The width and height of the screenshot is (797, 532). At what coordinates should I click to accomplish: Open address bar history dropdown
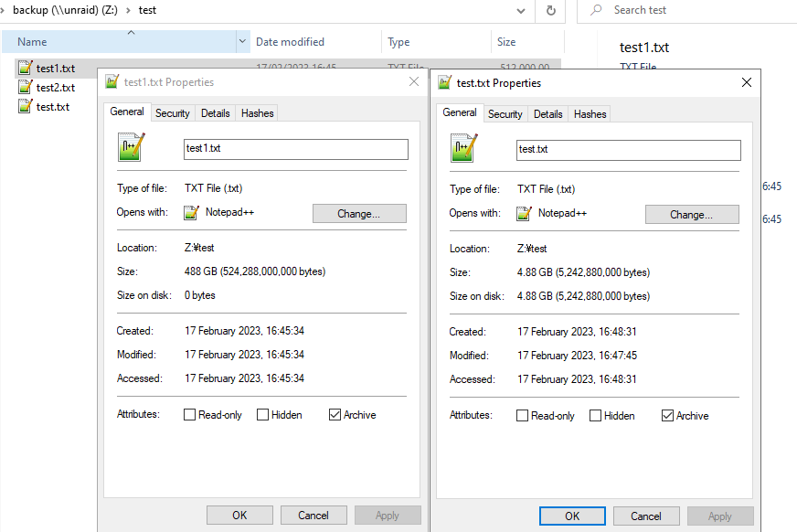pos(521,10)
